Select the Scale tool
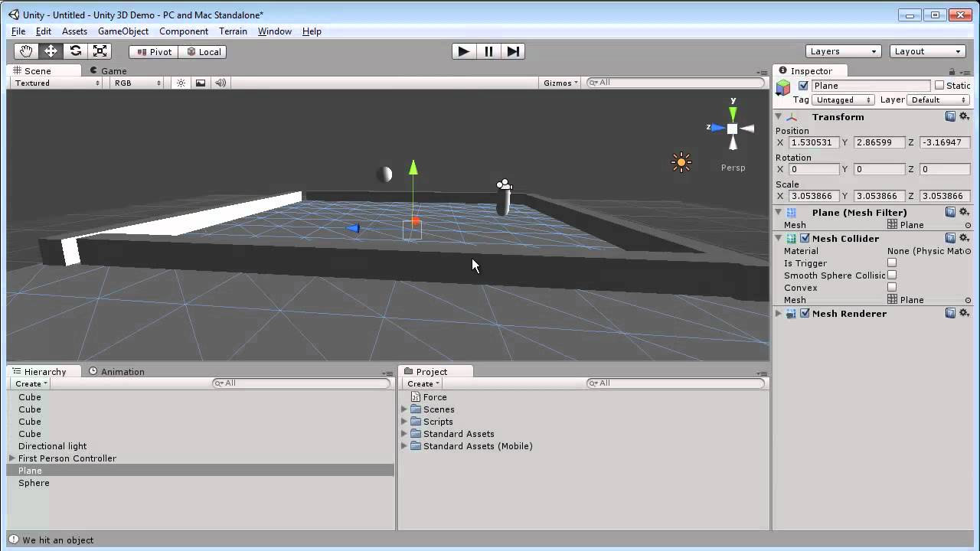 [x=100, y=51]
